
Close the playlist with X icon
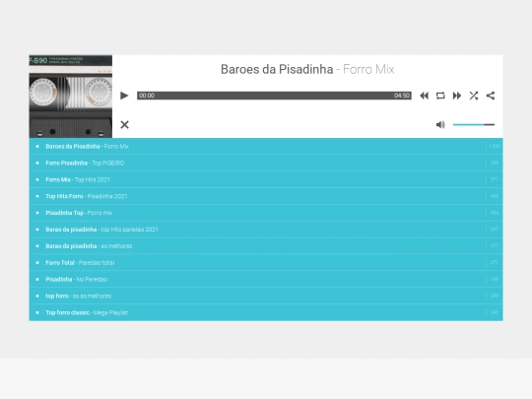coord(124,124)
